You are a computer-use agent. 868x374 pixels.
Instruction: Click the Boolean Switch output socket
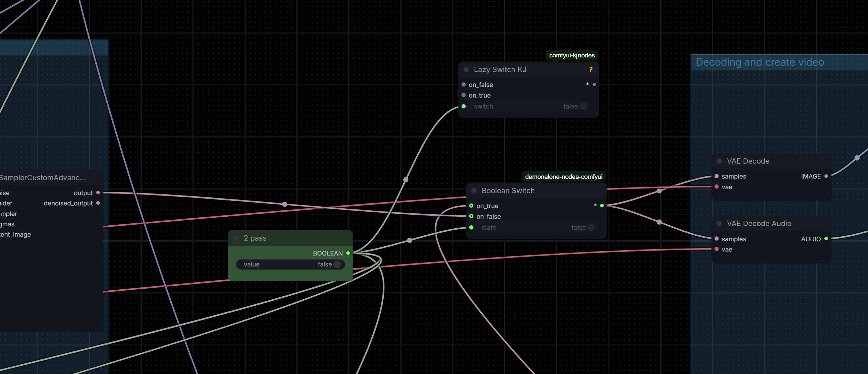click(602, 205)
